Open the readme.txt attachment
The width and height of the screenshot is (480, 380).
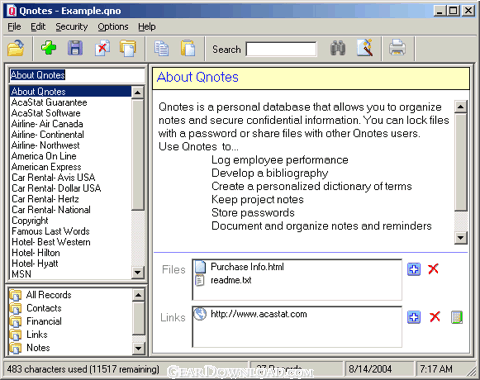tap(231, 280)
